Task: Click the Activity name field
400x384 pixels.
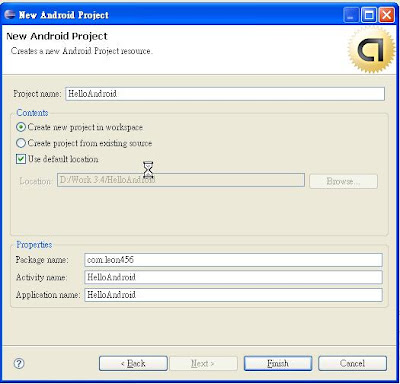Action: click(x=233, y=277)
